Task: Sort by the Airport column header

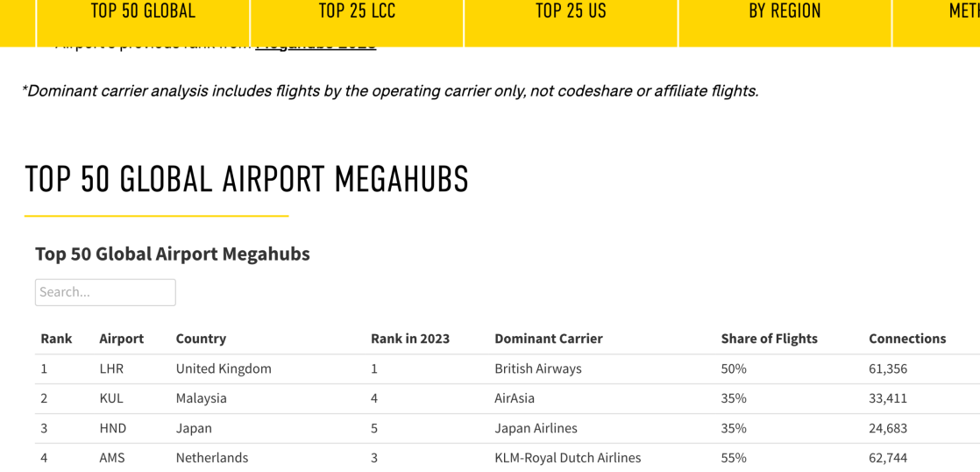Action: click(x=121, y=339)
